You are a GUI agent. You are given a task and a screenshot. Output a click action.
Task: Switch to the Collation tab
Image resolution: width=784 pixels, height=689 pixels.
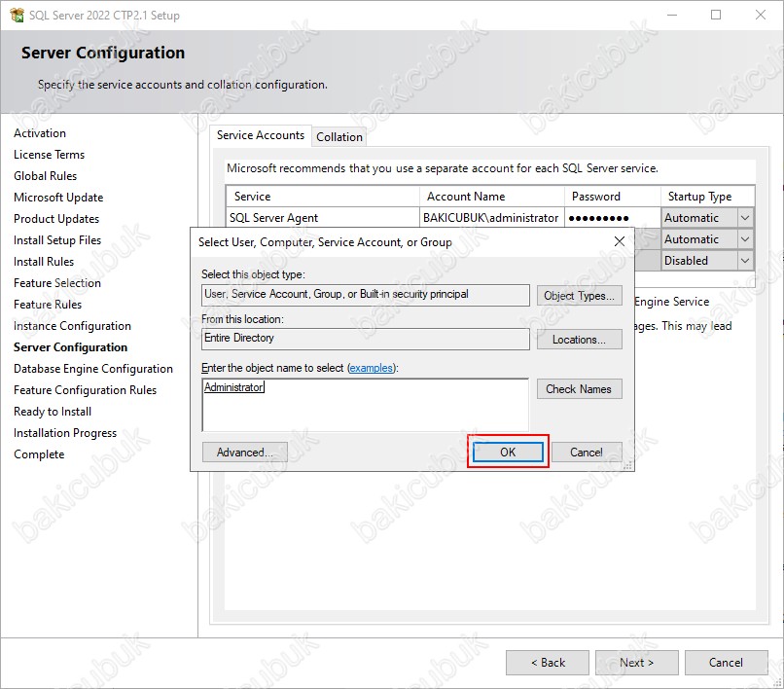339,136
